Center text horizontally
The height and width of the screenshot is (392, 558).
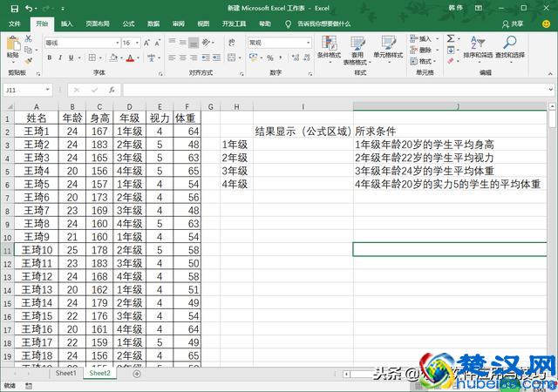click(x=182, y=57)
